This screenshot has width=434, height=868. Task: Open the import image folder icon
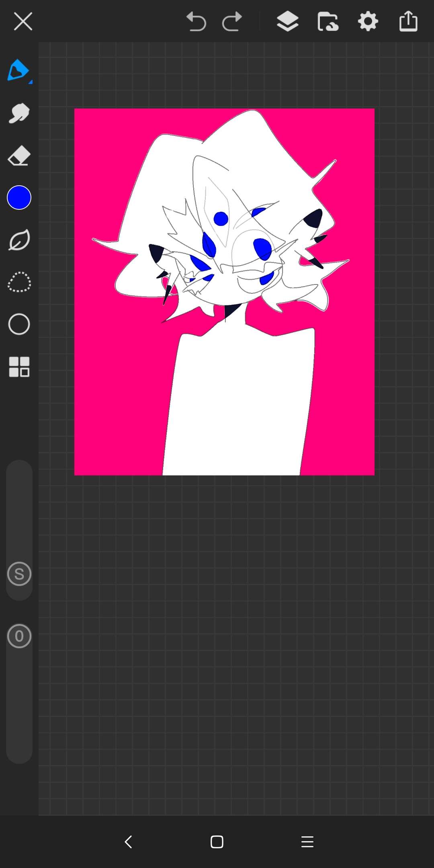(328, 22)
